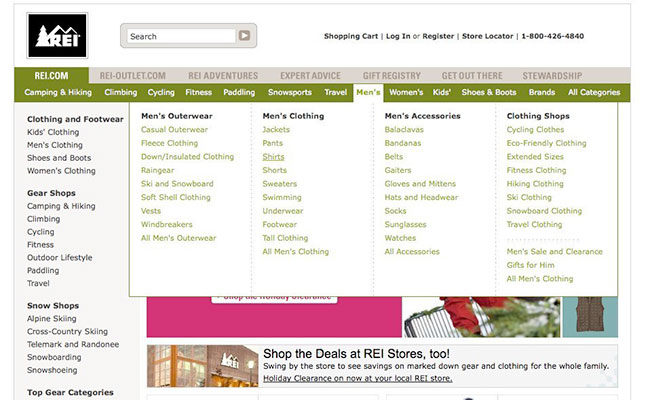This screenshot has width=650, height=400.
Task: Choose Casual Outerwear under Men's Outerwear
Action: point(175,130)
